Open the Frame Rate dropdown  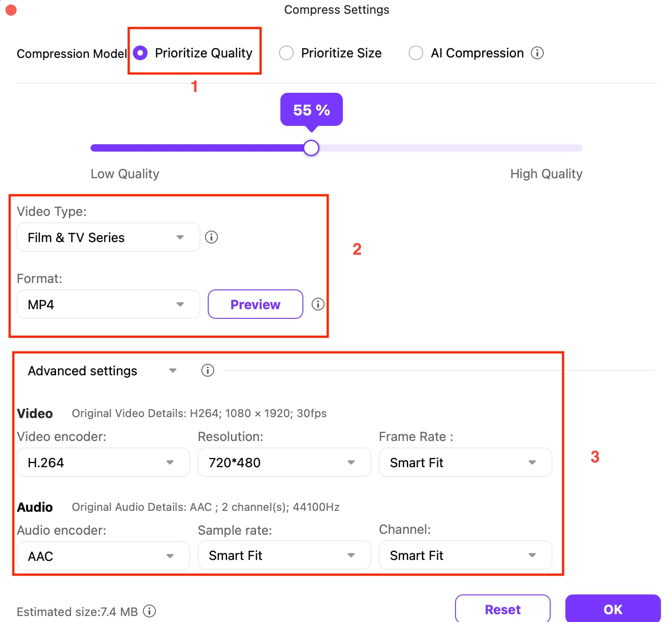click(465, 462)
